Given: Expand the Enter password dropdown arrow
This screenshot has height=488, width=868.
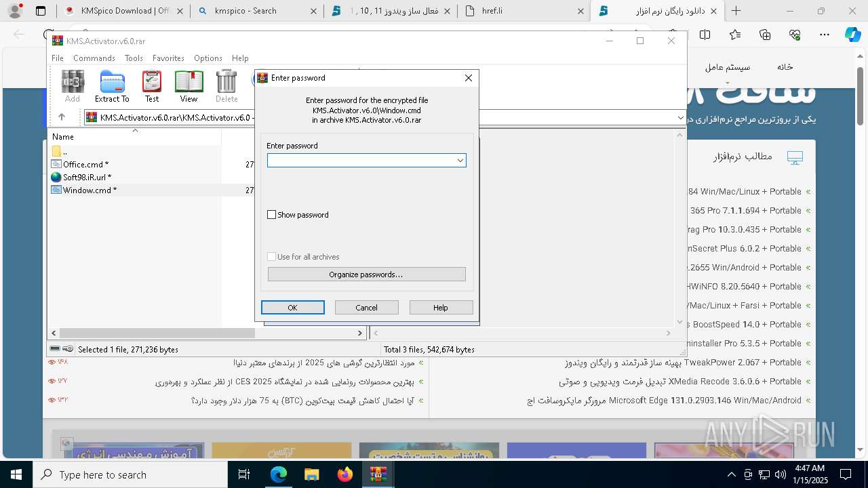Looking at the screenshot, I should pyautogui.click(x=460, y=161).
